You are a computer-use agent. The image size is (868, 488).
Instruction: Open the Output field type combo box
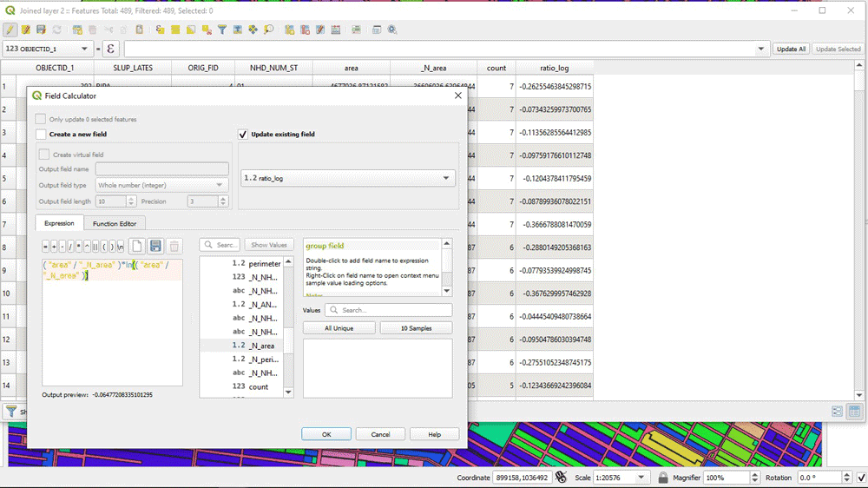click(x=161, y=185)
